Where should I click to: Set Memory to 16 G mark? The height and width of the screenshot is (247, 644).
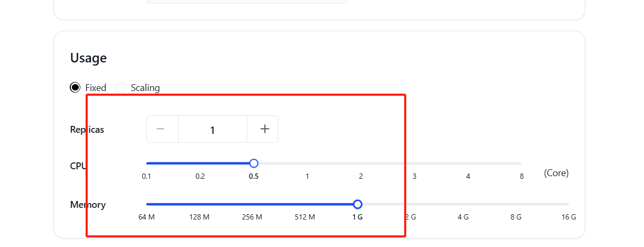point(568,204)
